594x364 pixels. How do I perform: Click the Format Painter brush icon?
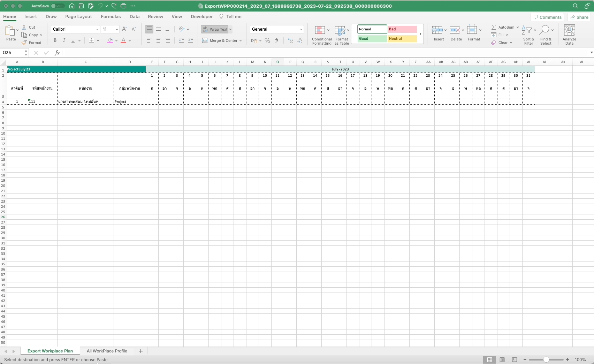pyautogui.click(x=24, y=43)
